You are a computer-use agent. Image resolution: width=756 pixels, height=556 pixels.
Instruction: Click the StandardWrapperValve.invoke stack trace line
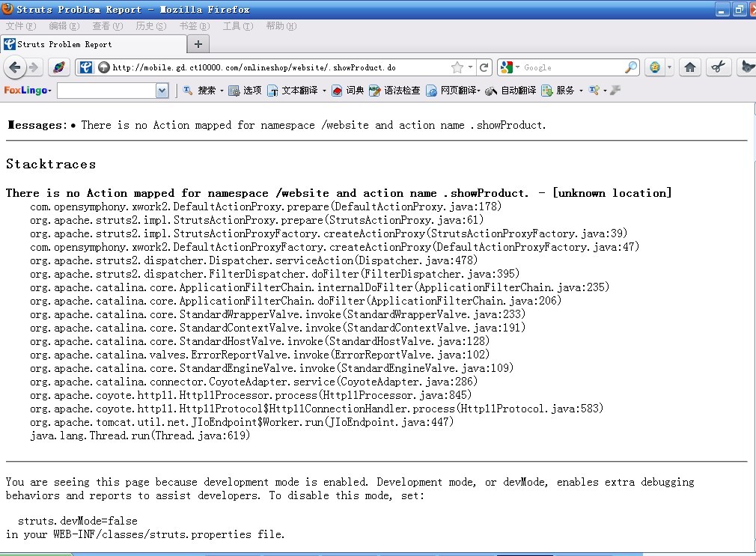pyautogui.click(x=277, y=314)
